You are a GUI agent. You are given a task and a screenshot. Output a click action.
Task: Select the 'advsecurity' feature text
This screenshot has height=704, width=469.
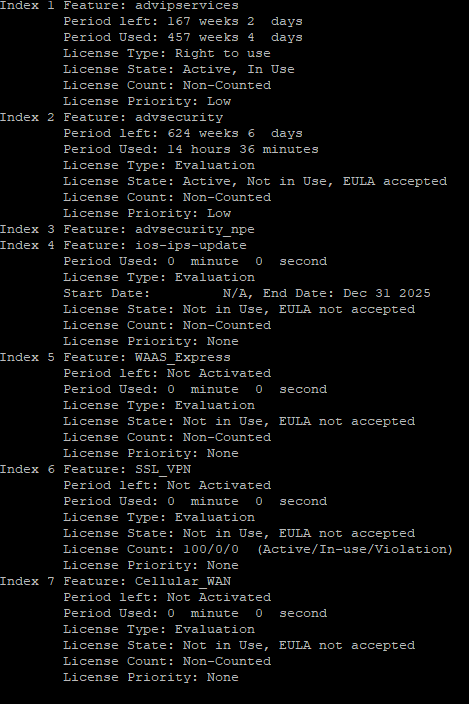click(x=179, y=118)
